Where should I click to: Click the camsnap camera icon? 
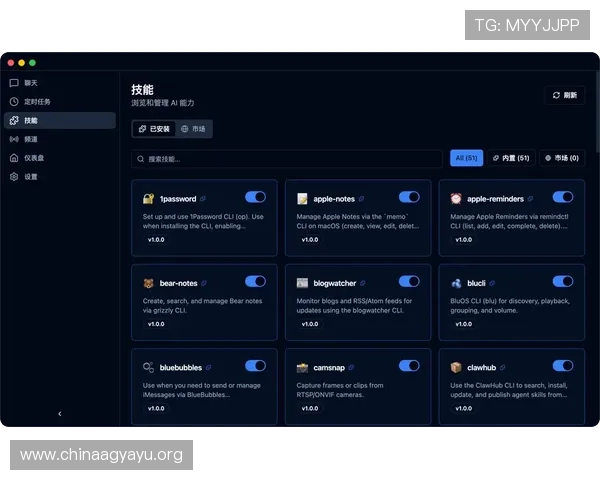click(x=302, y=367)
